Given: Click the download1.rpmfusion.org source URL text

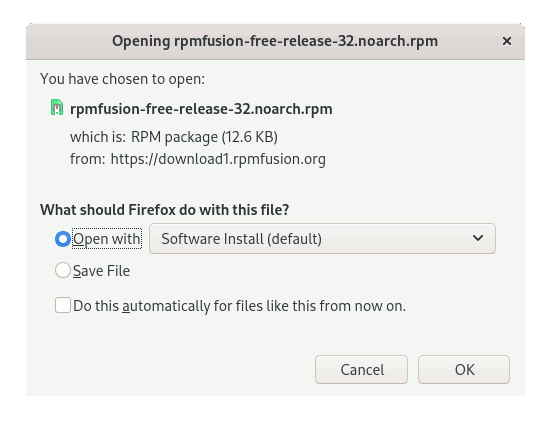Looking at the screenshot, I should 218,159.
